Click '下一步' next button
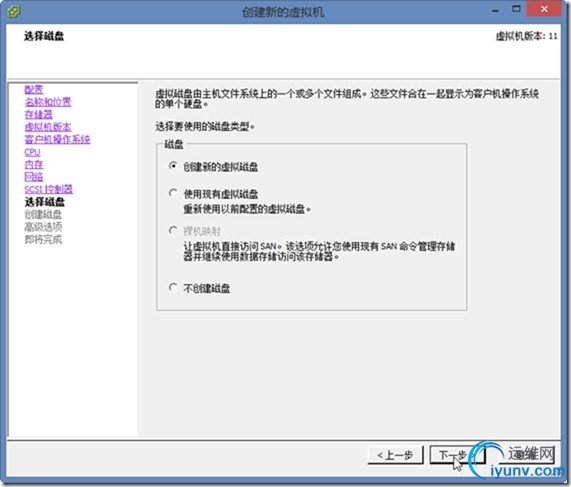Viewport: 571px width, 487px height. [x=457, y=455]
